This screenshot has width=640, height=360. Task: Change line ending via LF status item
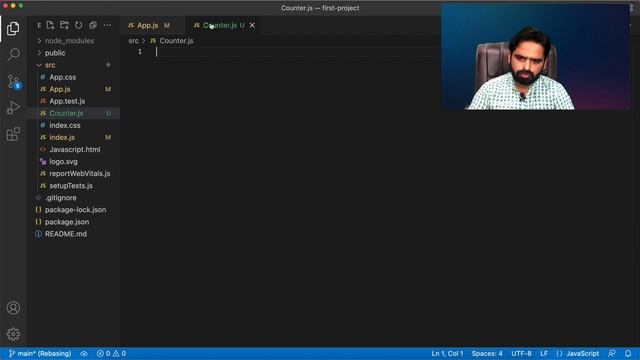click(x=544, y=353)
